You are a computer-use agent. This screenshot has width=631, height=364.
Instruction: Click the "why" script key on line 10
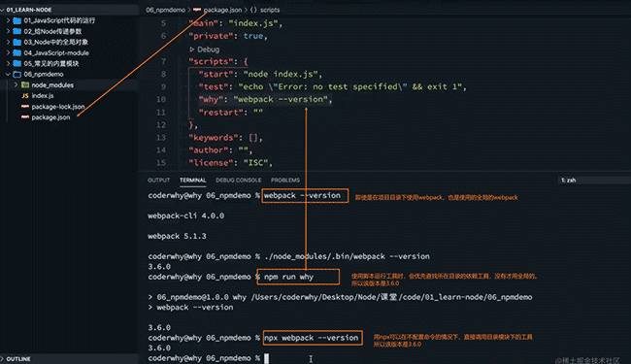[211, 99]
